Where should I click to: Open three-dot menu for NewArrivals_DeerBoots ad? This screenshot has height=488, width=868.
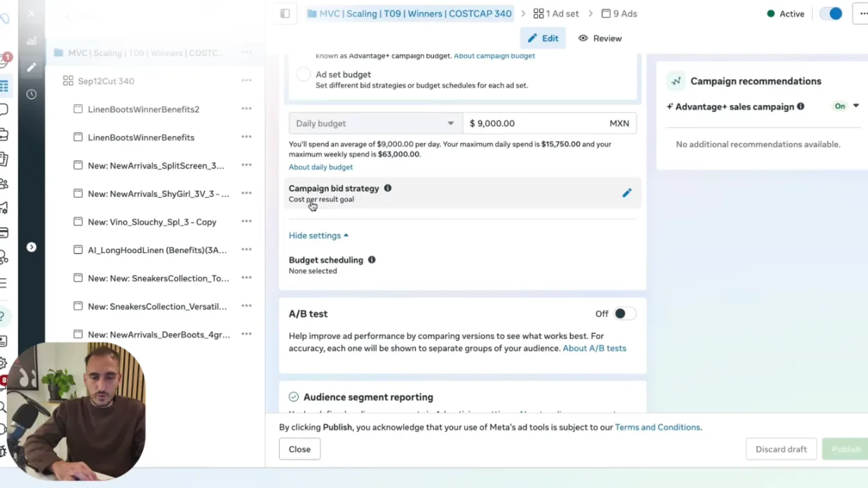tap(246, 334)
